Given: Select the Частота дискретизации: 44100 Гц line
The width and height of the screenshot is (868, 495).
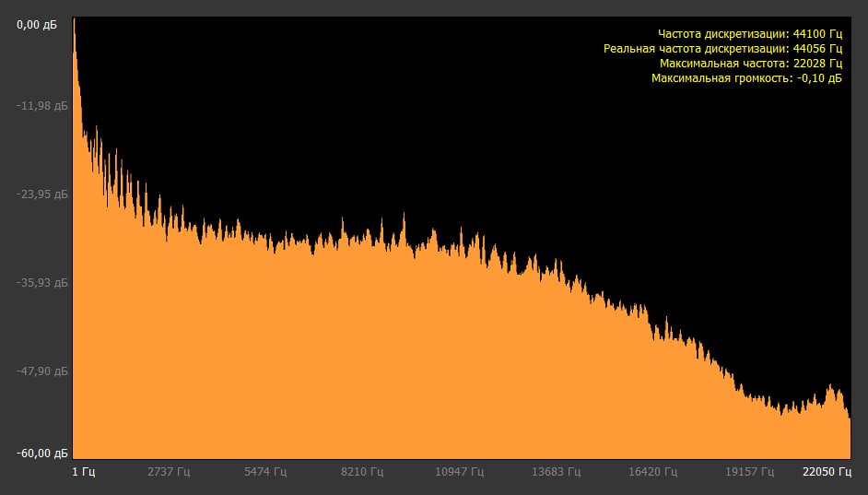Looking at the screenshot, I should point(750,34).
